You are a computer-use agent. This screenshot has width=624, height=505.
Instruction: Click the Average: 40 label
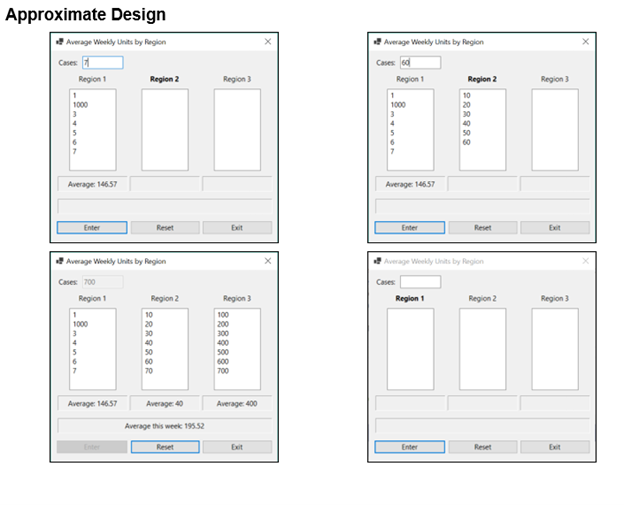coord(164,404)
